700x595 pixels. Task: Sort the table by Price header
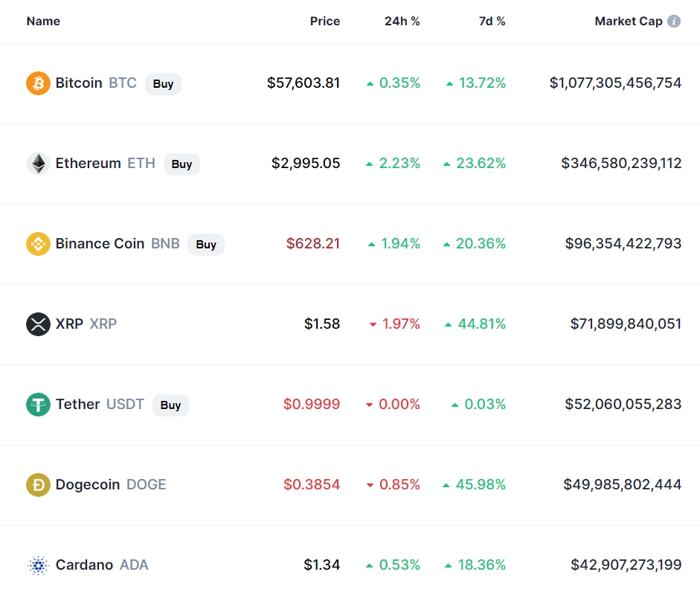tap(325, 22)
